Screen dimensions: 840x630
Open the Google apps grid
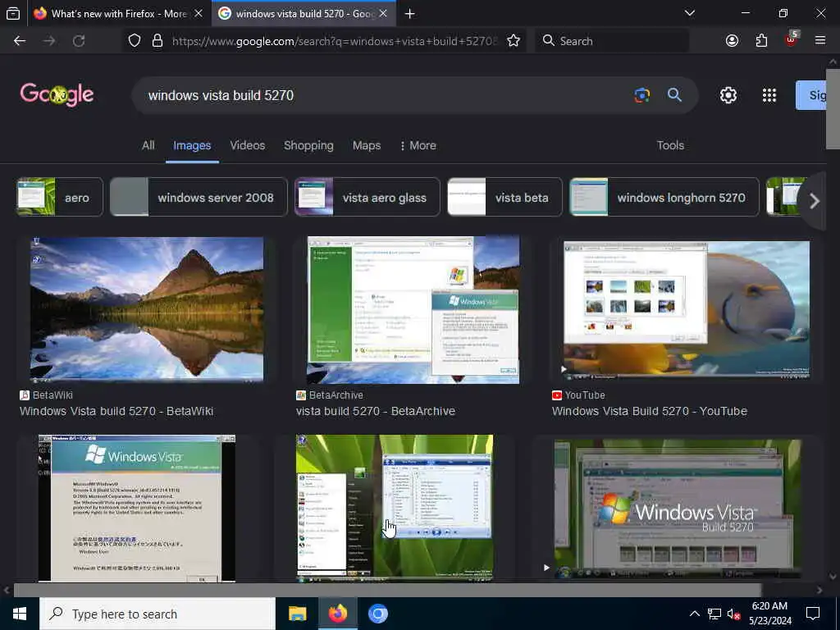click(769, 95)
